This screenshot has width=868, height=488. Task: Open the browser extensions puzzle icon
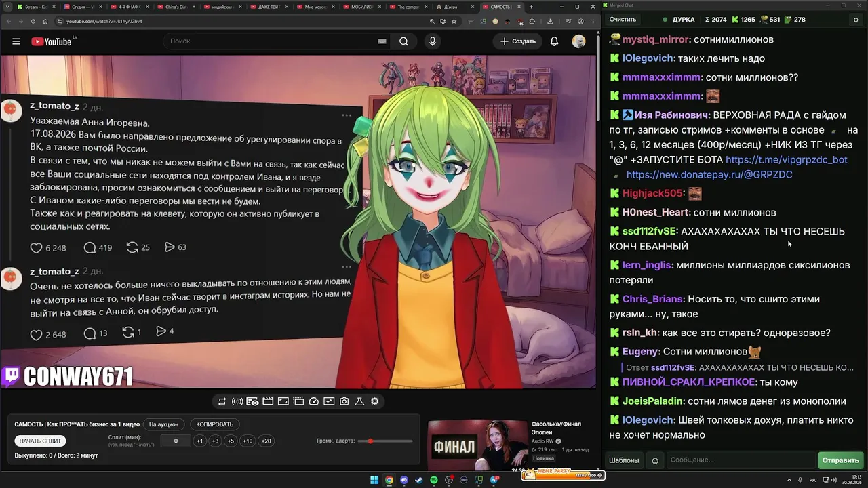coord(534,21)
